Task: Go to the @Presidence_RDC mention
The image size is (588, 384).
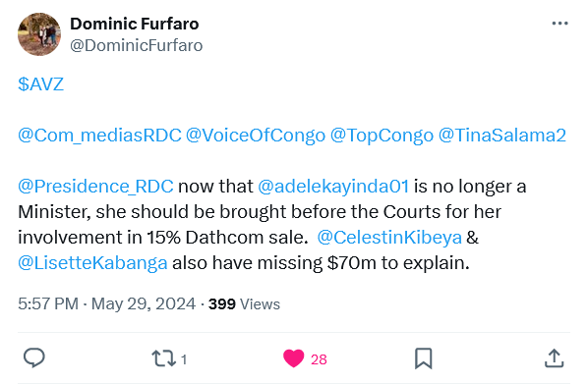Action: [95, 187]
